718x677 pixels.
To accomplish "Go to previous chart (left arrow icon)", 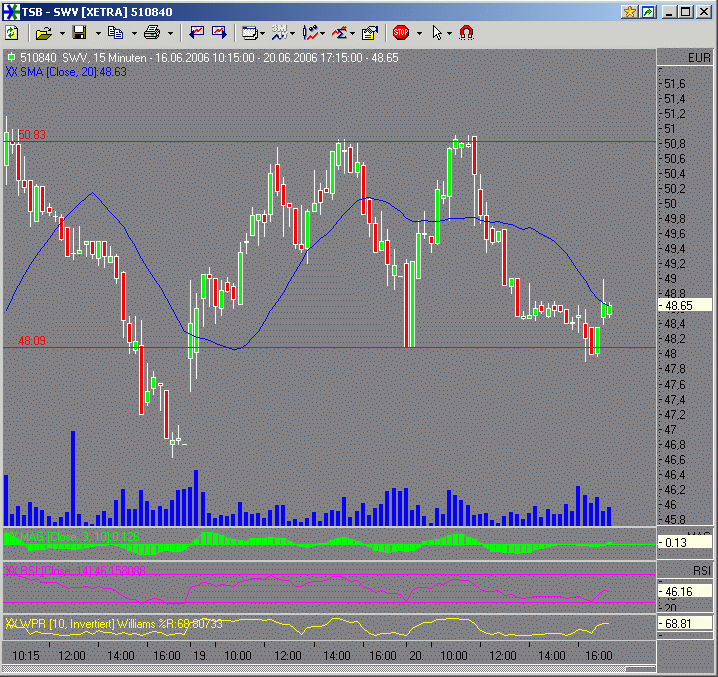I will click(196, 33).
